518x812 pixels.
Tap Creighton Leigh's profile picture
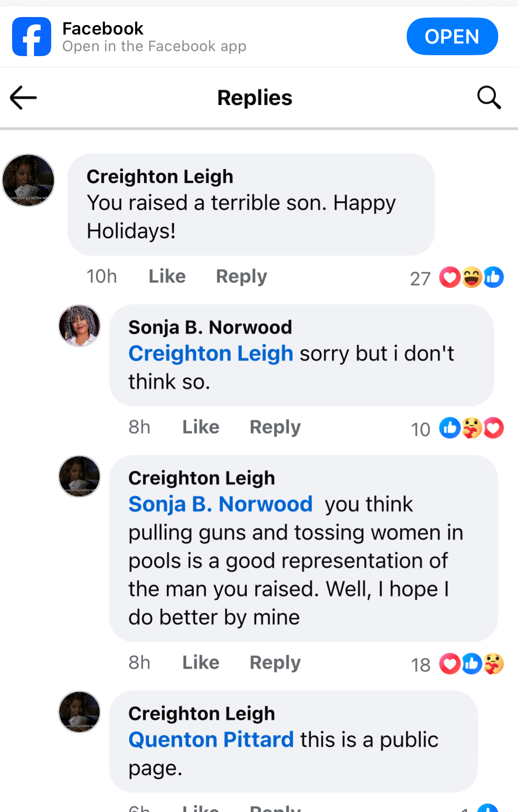click(x=28, y=180)
